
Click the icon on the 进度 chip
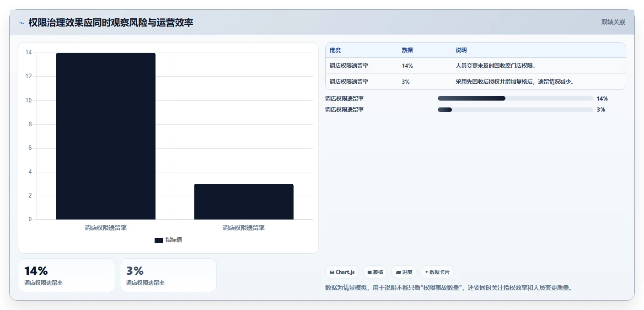click(398, 272)
